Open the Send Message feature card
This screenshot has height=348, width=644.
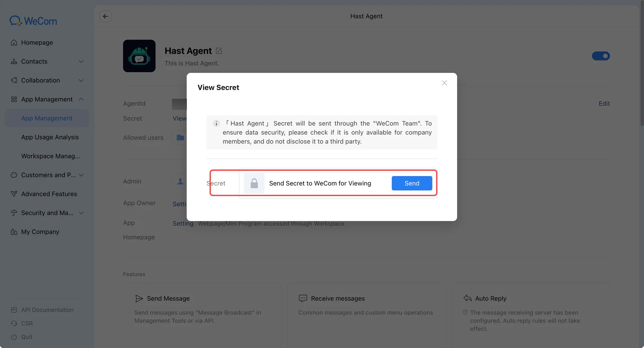point(202,315)
